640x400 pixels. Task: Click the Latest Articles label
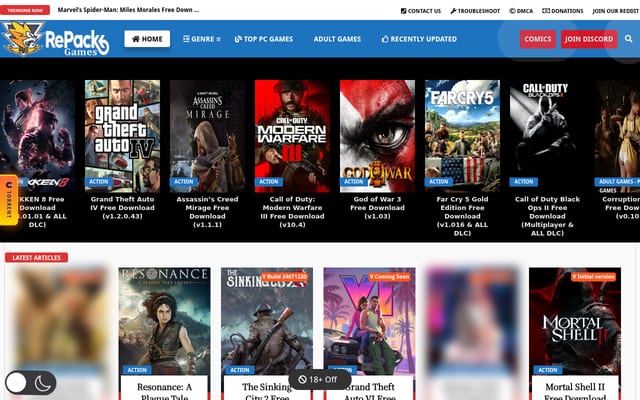tap(36, 258)
